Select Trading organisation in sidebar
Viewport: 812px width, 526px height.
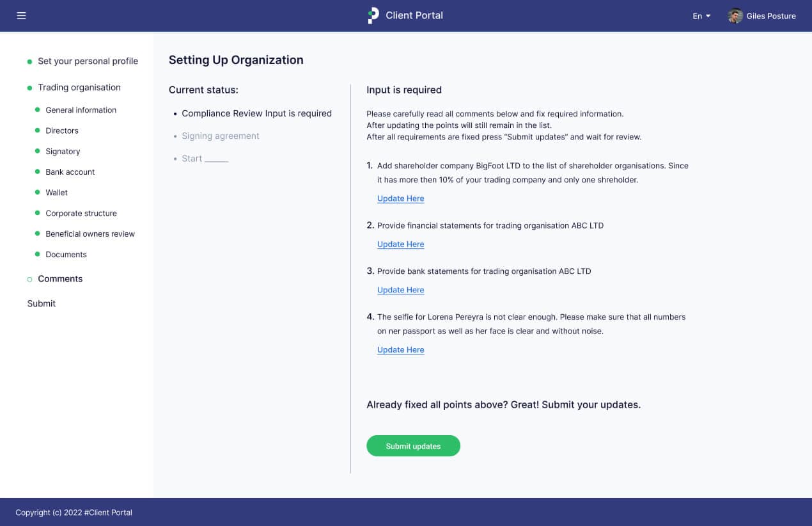(x=79, y=88)
